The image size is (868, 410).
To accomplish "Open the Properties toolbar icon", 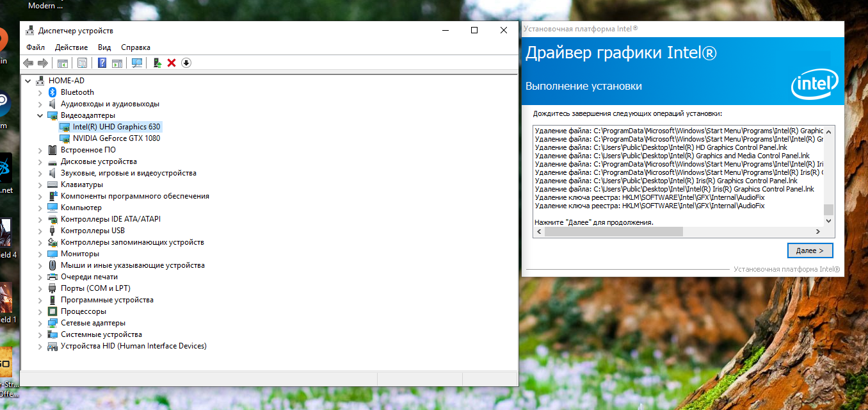I will [82, 63].
